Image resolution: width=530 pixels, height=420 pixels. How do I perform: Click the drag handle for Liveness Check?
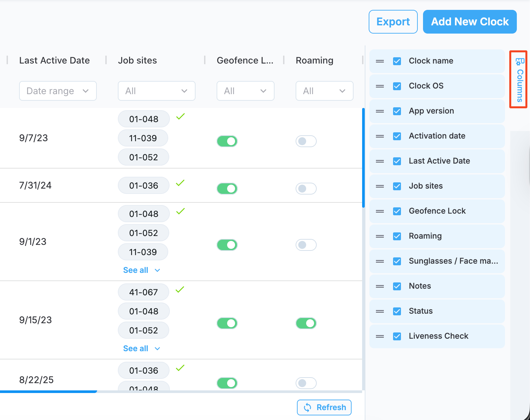tap(380, 336)
